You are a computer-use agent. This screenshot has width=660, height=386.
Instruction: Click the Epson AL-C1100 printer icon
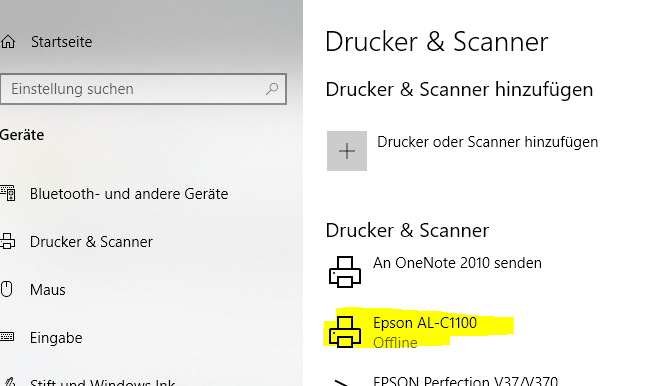[345, 332]
